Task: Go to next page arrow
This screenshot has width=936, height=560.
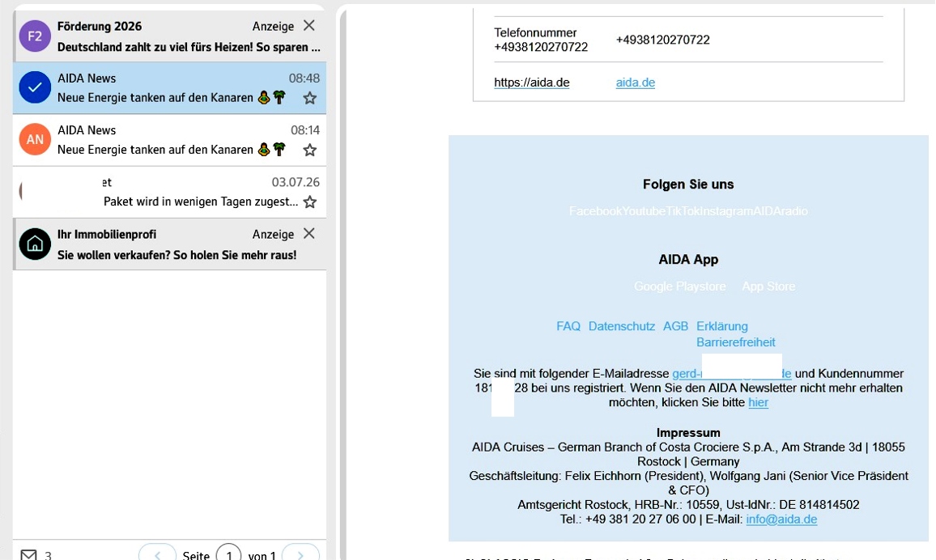Action: [300, 554]
